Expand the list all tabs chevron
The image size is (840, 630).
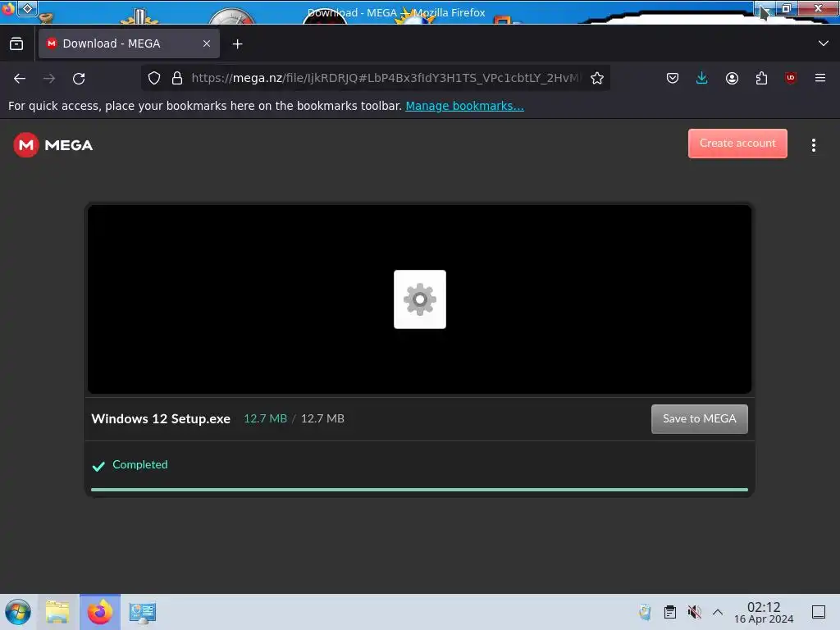coord(824,43)
